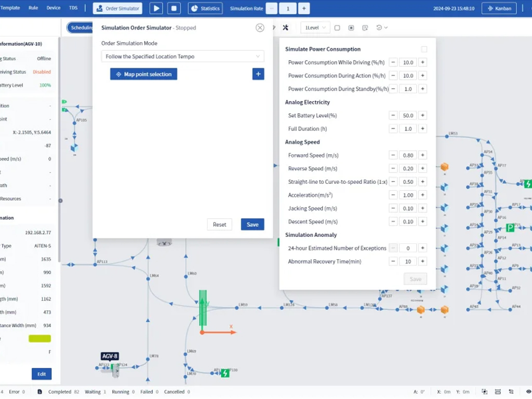Select the green charging station icon on map

[528, 183]
